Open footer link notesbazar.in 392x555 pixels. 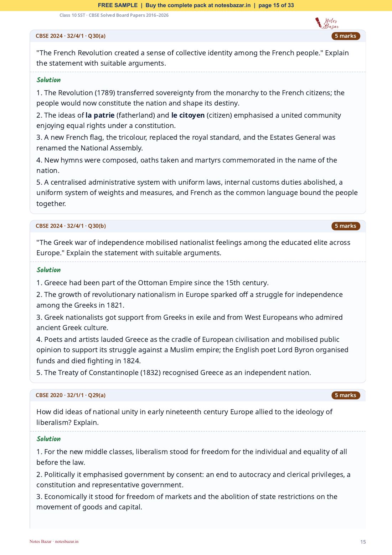pyautogui.click(x=67, y=541)
